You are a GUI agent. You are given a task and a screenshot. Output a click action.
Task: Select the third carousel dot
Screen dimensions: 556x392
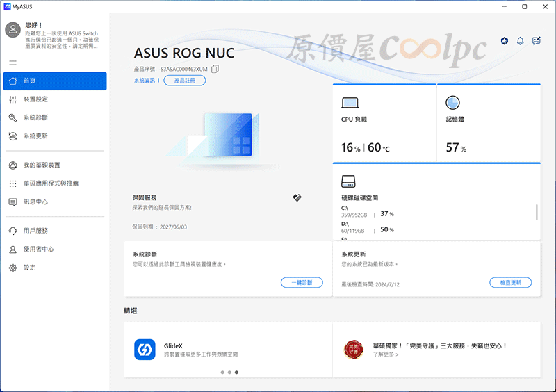236,372
